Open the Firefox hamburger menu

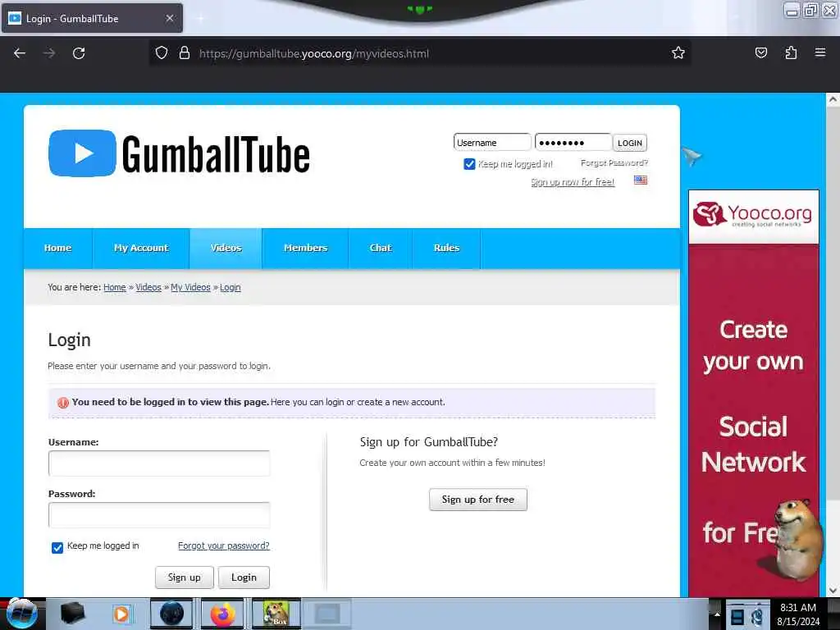pyautogui.click(x=820, y=52)
